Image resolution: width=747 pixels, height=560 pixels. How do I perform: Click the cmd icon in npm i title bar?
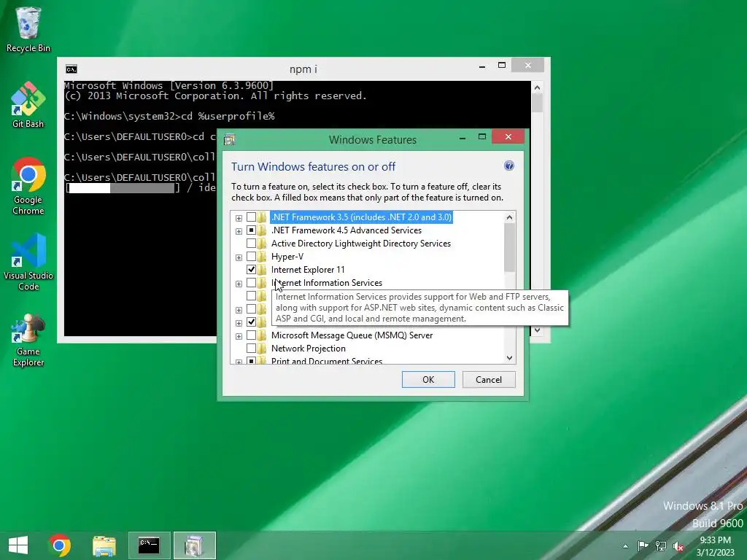[71, 69]
